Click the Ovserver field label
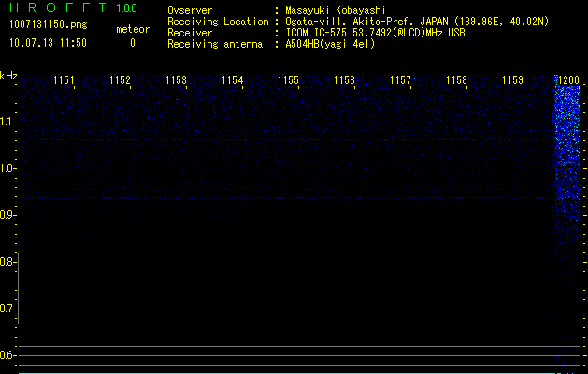 point(190,10)
